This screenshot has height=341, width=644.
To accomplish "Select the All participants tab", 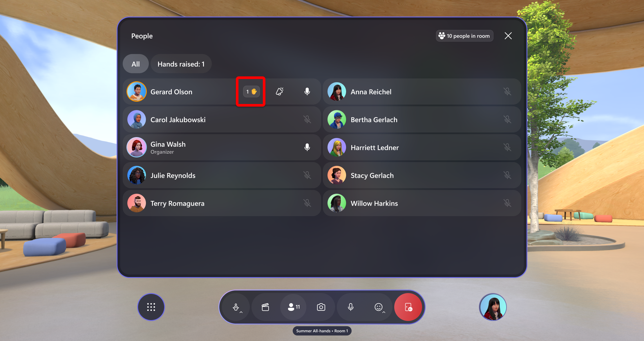I will [x=136, y=64].
